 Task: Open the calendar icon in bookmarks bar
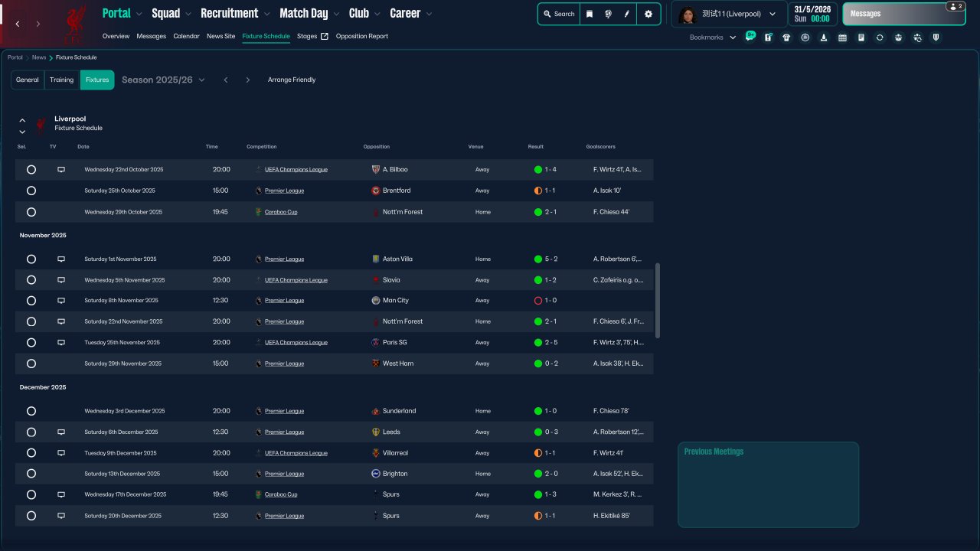click(x=842, y=37)
